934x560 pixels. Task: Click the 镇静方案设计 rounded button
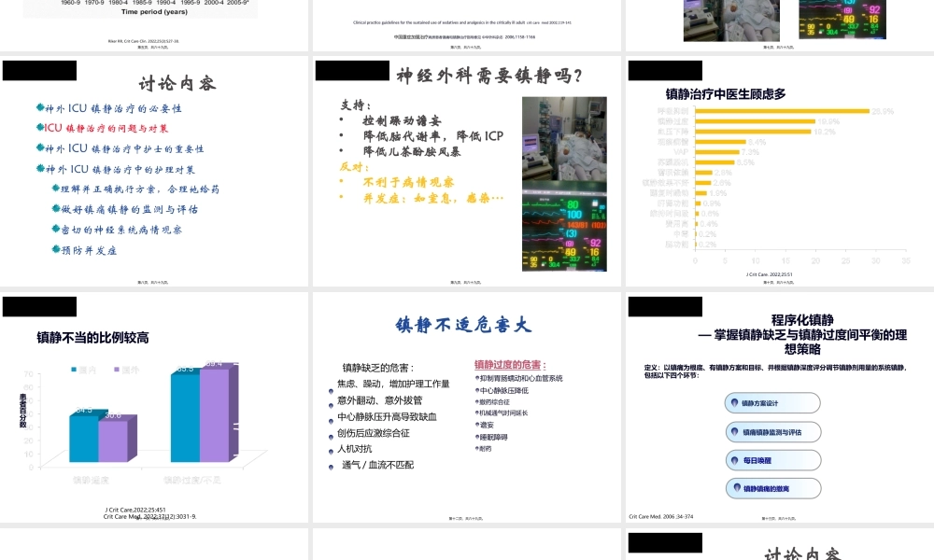tap(772, 402)
